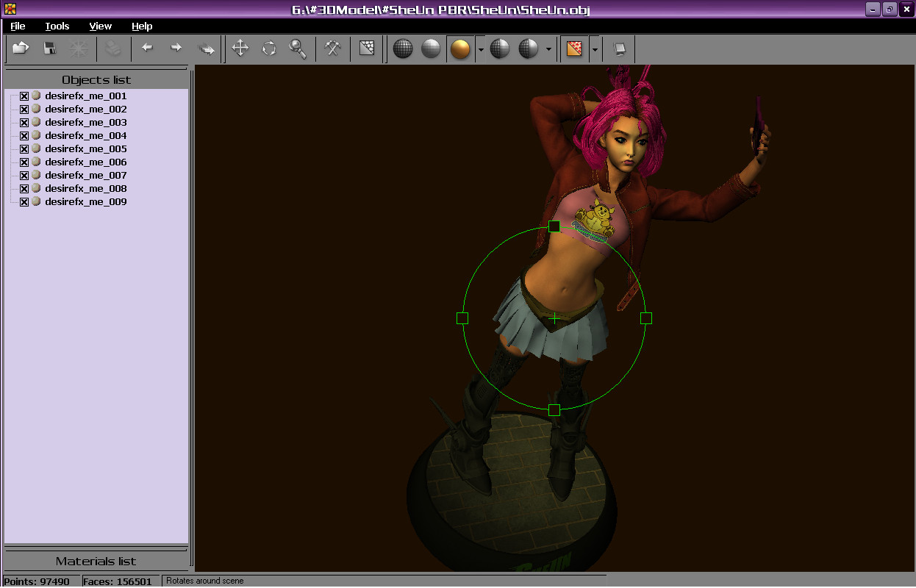Select the Rotate around scene tool

tap(269, 49)
